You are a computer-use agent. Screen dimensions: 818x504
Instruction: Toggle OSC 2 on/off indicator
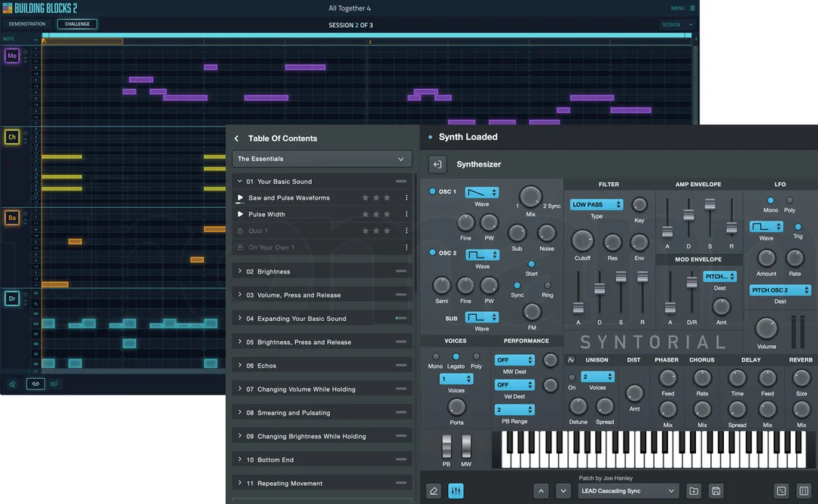point(432,252)
